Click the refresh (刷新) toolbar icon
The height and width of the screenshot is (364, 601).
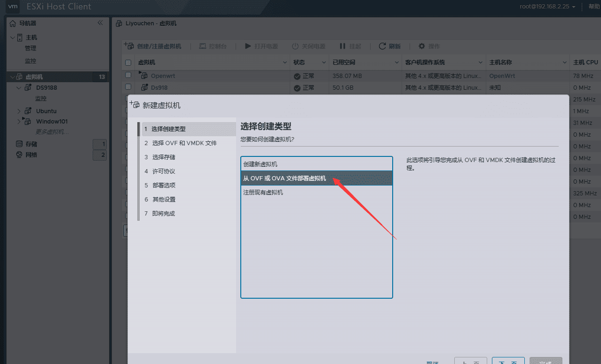382,46
